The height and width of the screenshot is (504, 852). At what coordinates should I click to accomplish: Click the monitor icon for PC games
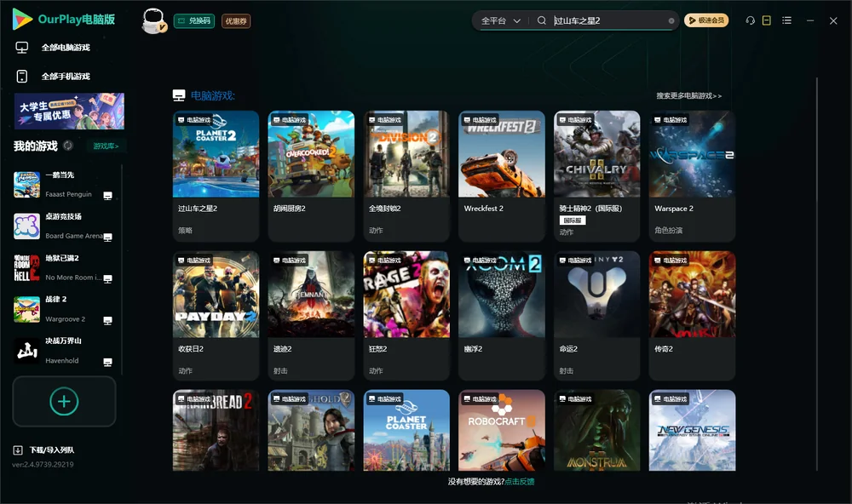click(x=22, y=48)
